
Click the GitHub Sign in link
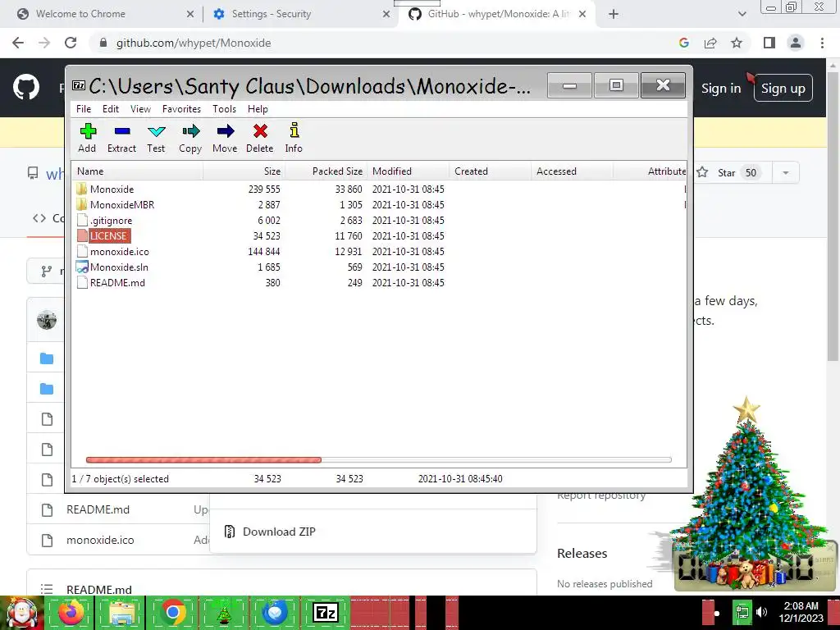(x=721, y=89)
